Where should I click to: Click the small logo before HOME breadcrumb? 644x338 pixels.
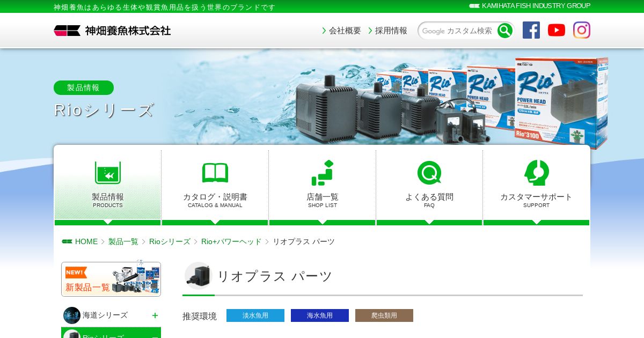[x=67, y=241]
